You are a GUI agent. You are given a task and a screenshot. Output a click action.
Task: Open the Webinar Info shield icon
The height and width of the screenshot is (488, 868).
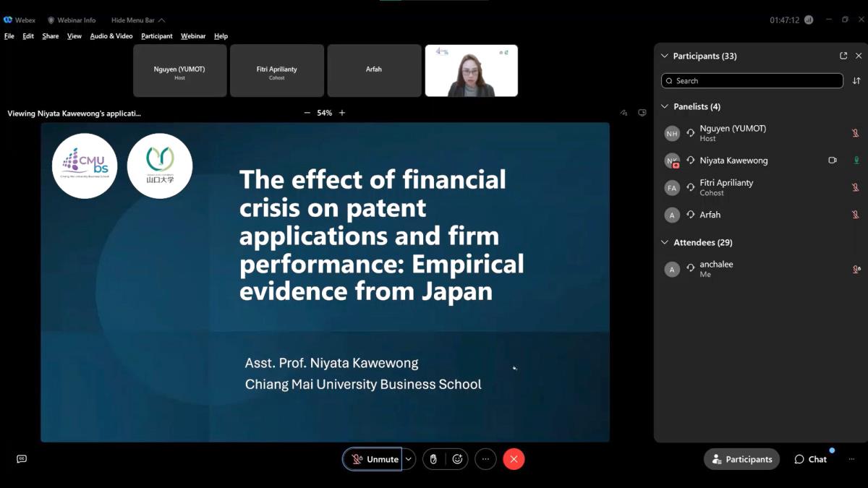pos(51,20)
